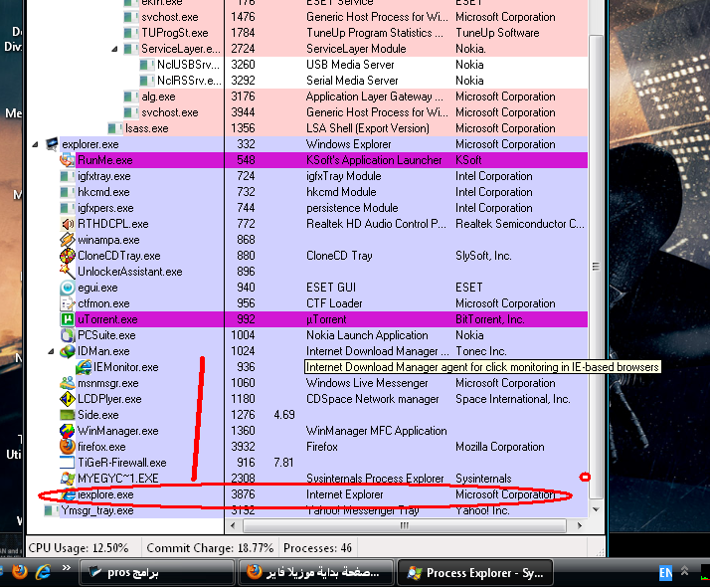Click 'BitTorrent, Inc.' company name
This screenshot has width=710, height=588.
click(x=490, y=319)
